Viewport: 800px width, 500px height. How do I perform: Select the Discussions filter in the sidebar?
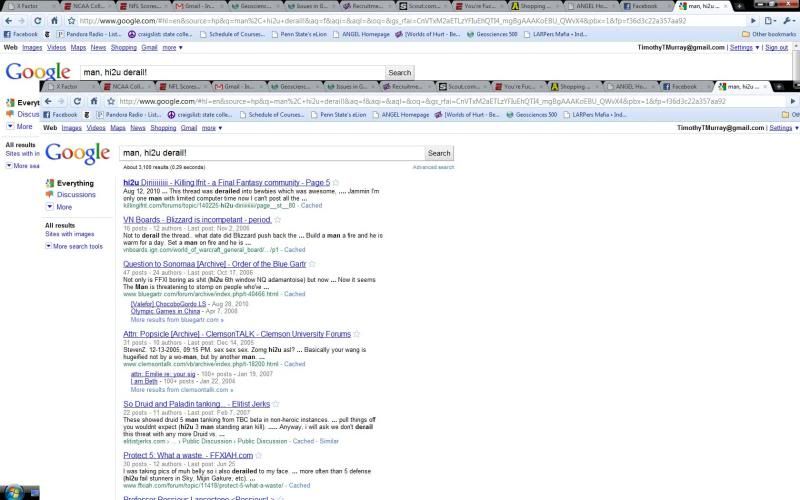point(76,195)
